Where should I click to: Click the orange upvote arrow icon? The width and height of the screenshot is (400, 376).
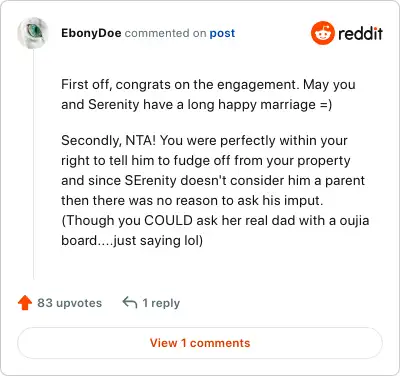tap(25, 303)
